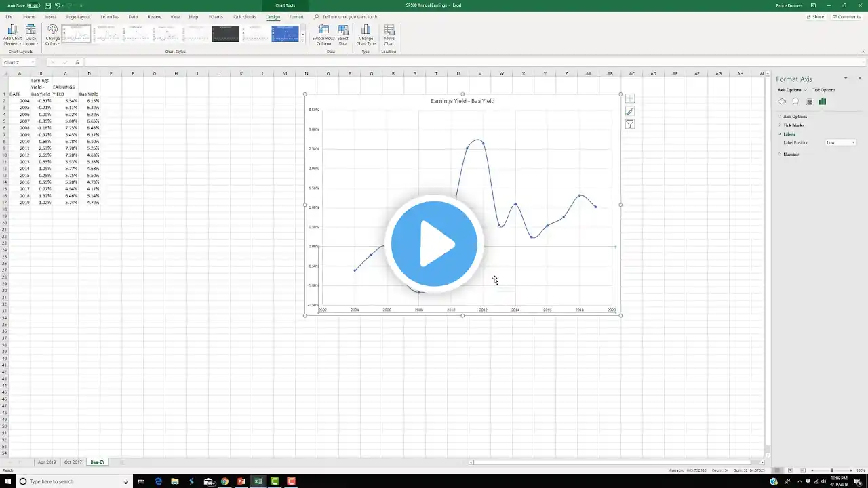Click Change Chart Type
Screen dimensions: 868x488
tap(366, 35)
